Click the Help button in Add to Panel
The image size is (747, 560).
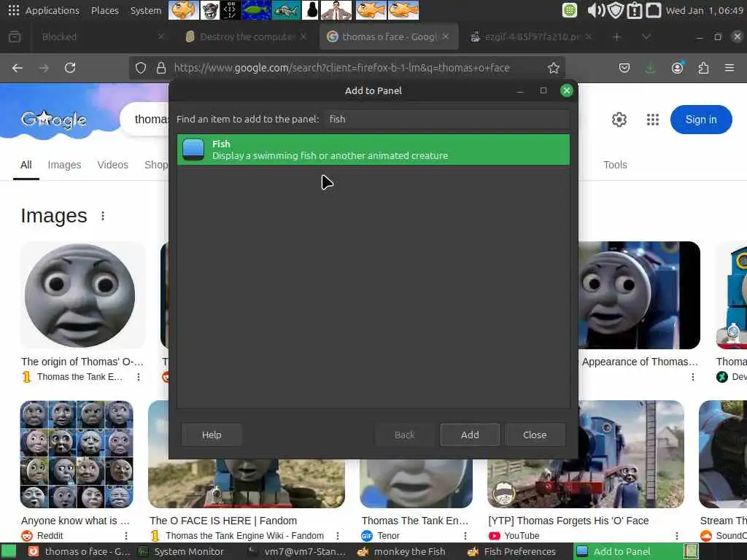pyautogui.click(x=212, y=435)
